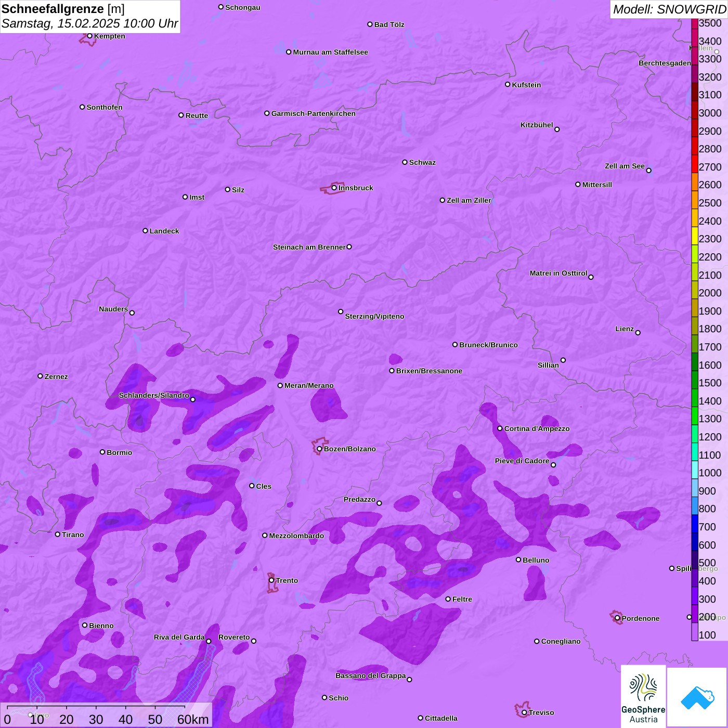Click the Zell am Ziller label

[469, 200]
